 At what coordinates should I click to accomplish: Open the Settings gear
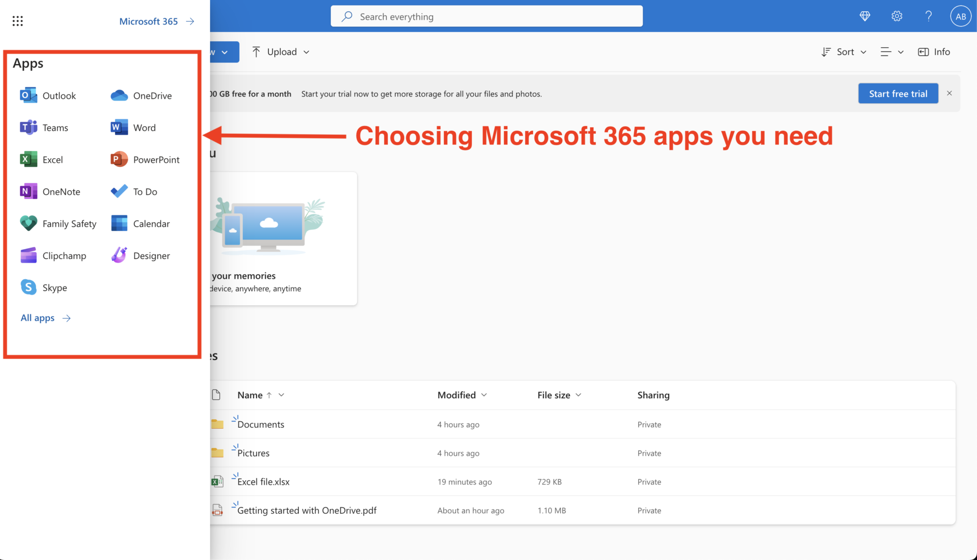(897, 16)
